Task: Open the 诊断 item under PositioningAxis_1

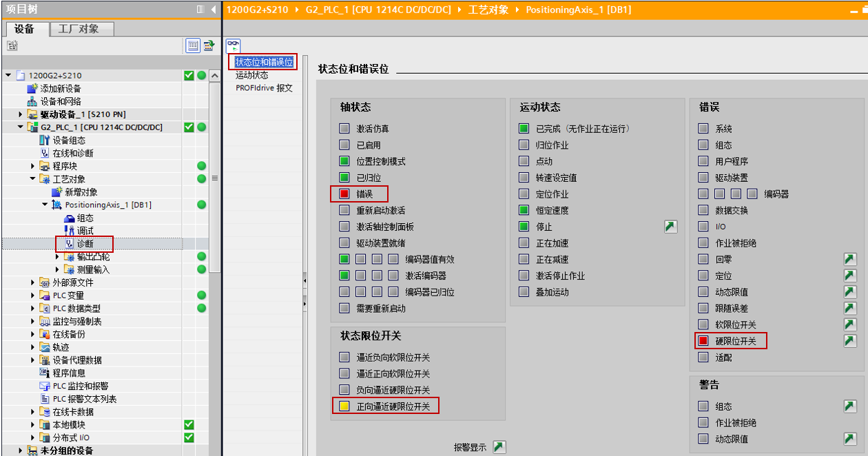Action: pos(85,244)
